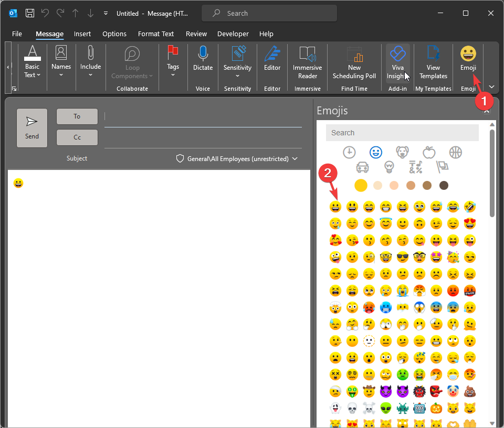Select the Animals emoji category
The height and width of the screenshot is (428, 504).
[403, 152]
